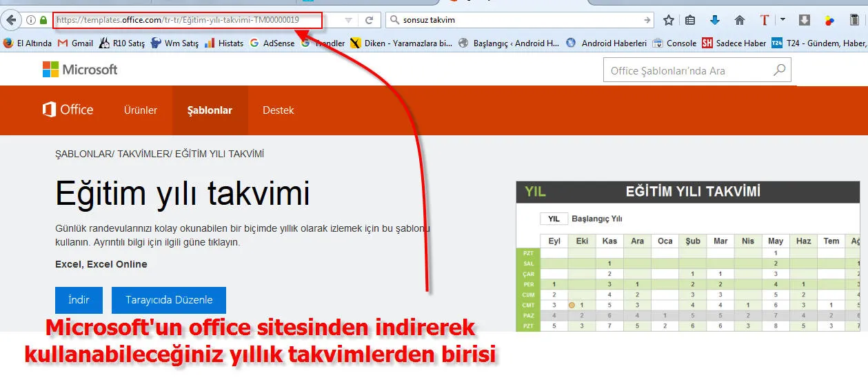868x380 pixels.
Task: Click the browser back arrow button
Action: tap(11, 20)
